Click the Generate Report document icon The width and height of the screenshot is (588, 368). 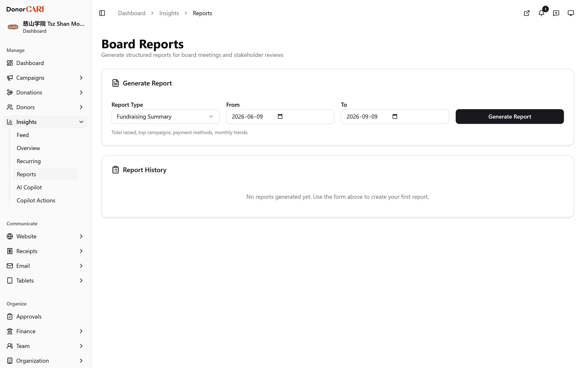[115, 83]
